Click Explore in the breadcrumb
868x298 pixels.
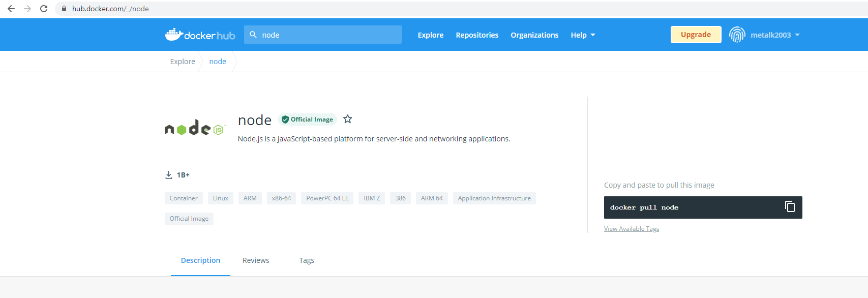tap(183, 62)
